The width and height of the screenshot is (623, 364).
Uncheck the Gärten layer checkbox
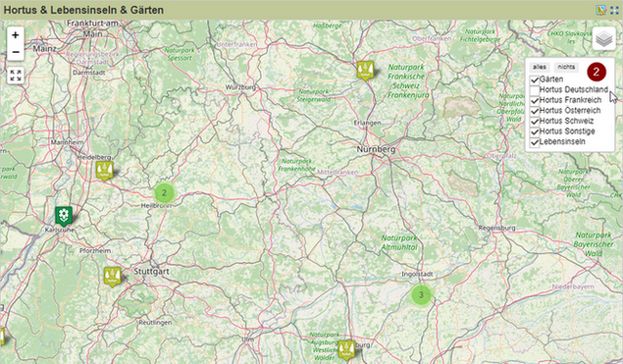[535, 79]
